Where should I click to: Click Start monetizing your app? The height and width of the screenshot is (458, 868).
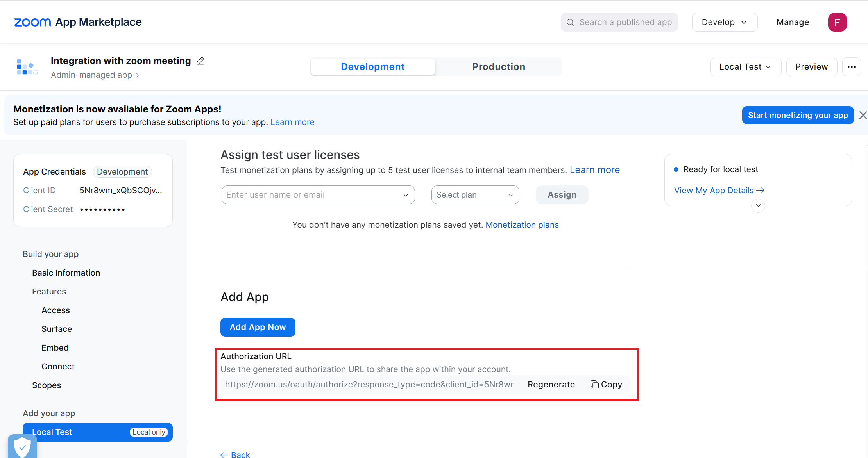[x=798, y=115]
